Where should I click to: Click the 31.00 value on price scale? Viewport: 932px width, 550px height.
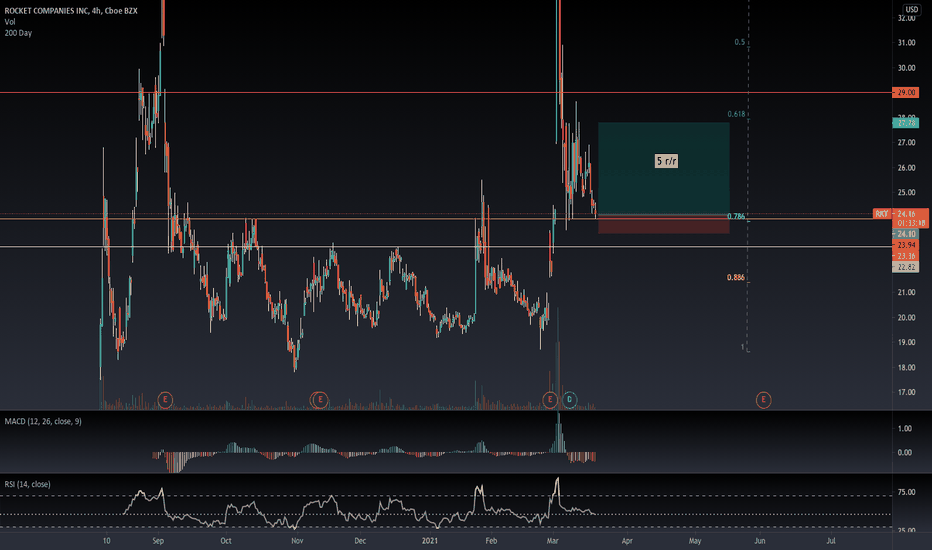[x=906, y=43]
